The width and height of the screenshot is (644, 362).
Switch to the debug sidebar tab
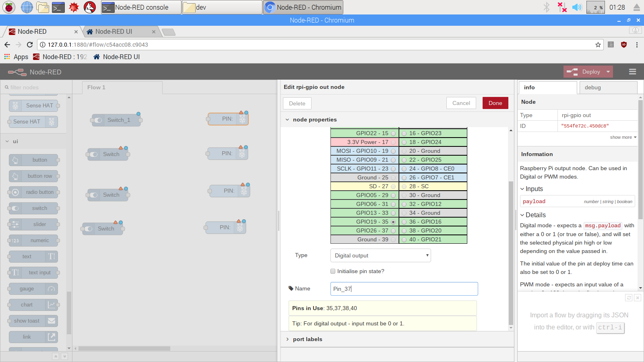(608, 87)
